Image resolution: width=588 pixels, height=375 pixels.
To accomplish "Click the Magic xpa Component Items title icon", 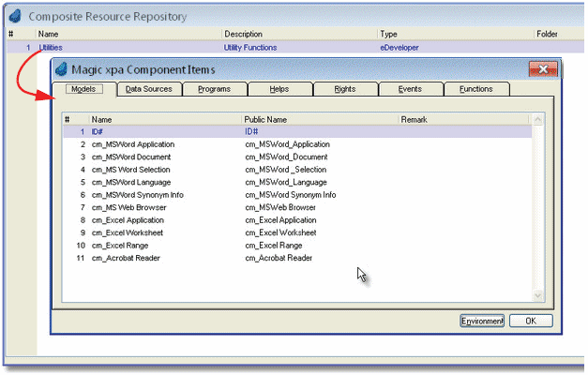I will 62,70.
